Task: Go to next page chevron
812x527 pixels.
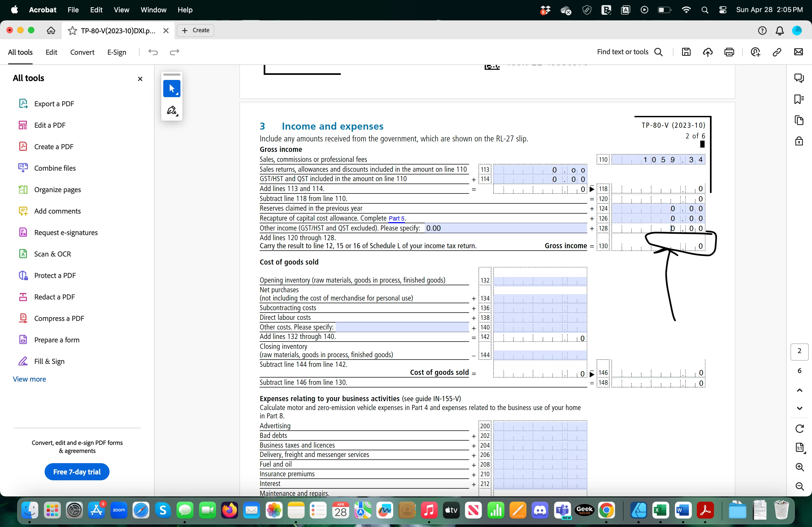Action: pyautogui.click(x=799, y=408)
